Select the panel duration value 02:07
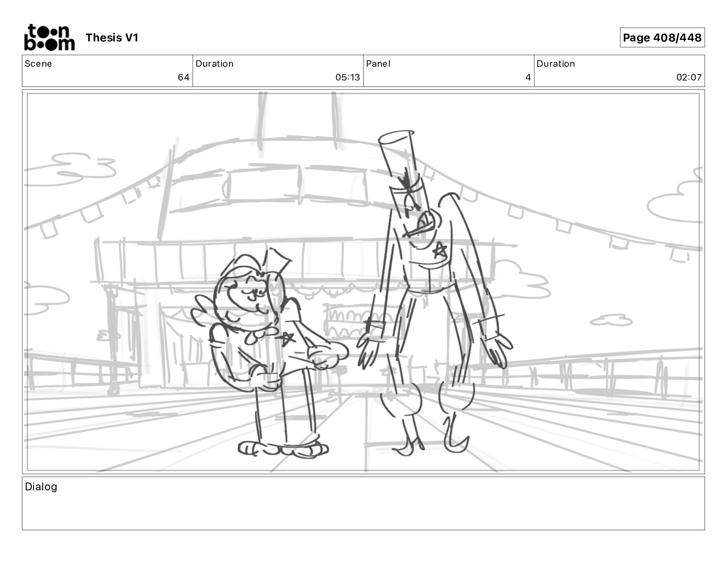This screenshot has height=563, width=728. [689, 77]
